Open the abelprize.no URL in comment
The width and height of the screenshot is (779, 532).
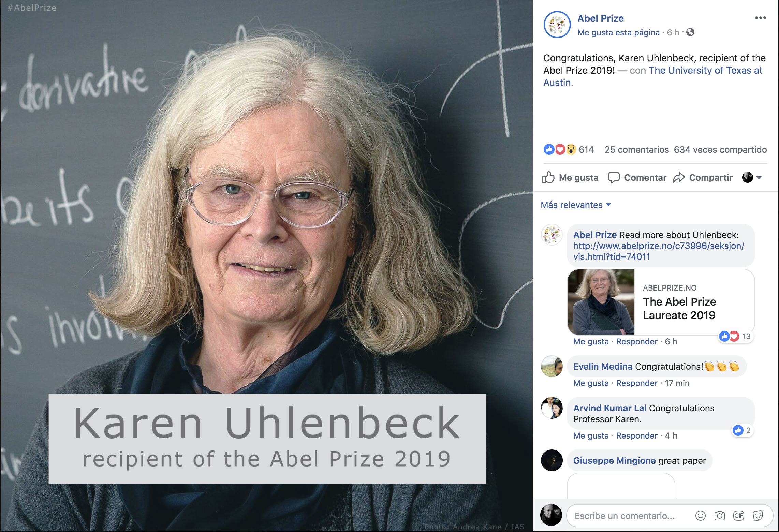pyautogui.click(x=659, y=251)
